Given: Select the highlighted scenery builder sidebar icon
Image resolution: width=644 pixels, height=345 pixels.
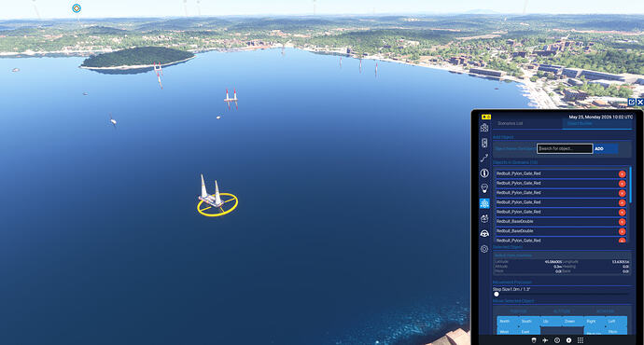Looking at the screenshot, I should point(484,203).
